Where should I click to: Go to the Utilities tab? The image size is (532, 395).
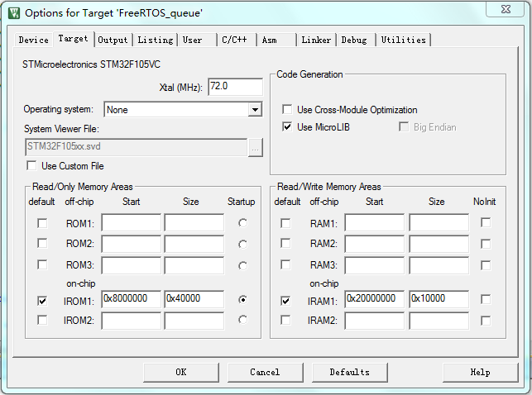pyautogui.click(x=404, y=40)
